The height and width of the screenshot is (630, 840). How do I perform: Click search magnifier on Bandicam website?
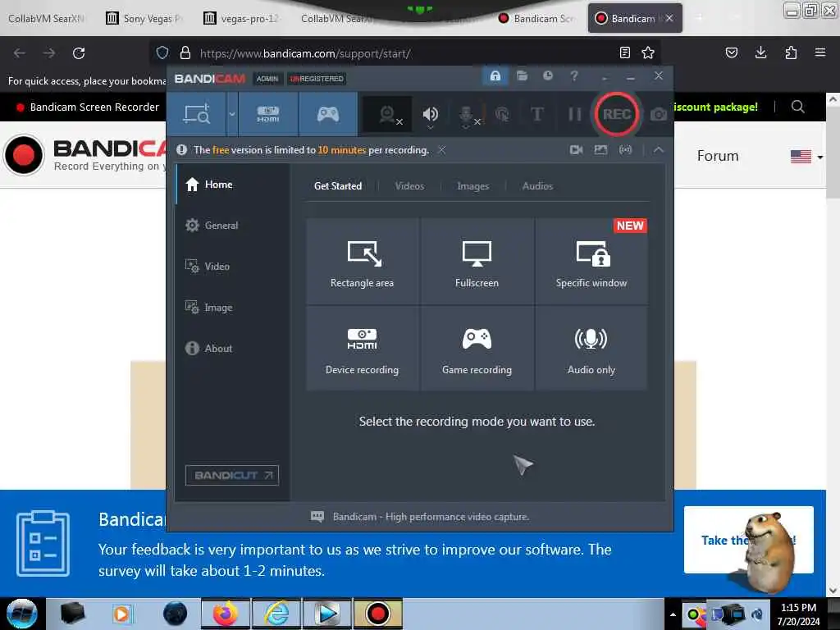pyautogui.click(x=797, y=107)
